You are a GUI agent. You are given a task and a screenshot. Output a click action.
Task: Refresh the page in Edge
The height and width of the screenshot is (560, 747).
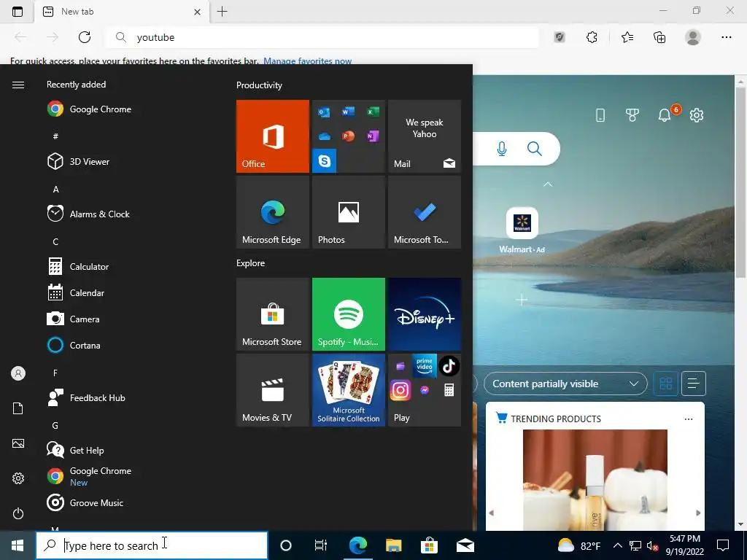[x=85, y=37]
